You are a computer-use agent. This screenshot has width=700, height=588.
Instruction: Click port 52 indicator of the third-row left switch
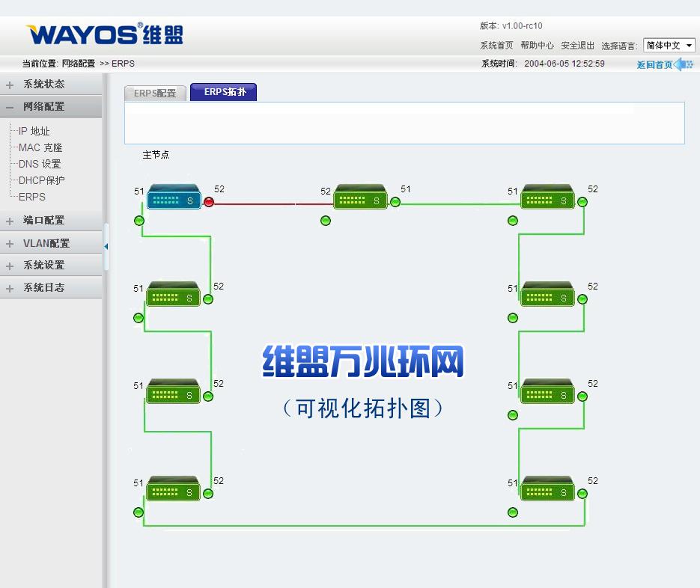(x=208, y=396)
